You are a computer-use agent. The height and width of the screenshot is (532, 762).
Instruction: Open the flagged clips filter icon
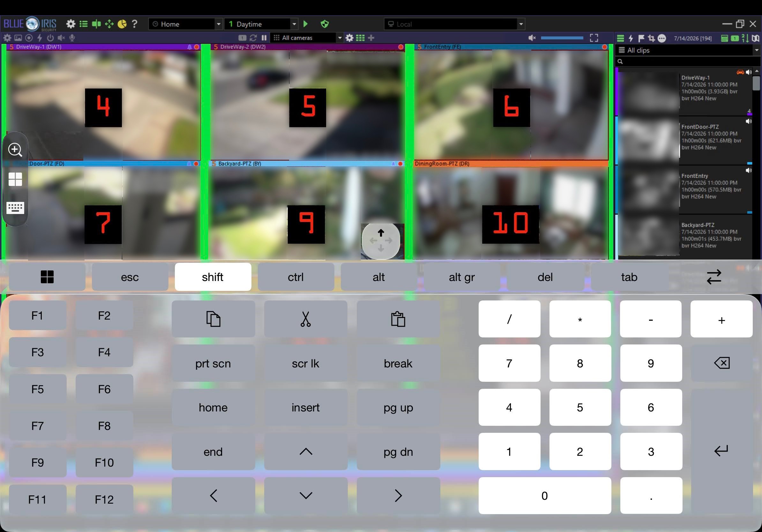[641, 38]
